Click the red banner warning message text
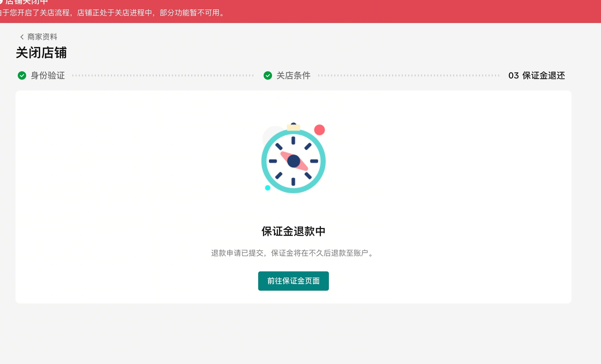This screenshot has width=601, height=364. point(112,13)
